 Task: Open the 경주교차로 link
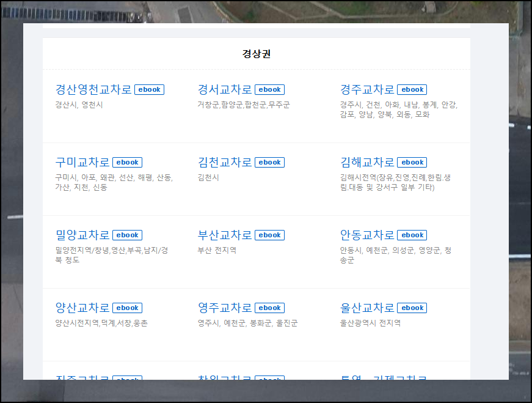(367, 90)
